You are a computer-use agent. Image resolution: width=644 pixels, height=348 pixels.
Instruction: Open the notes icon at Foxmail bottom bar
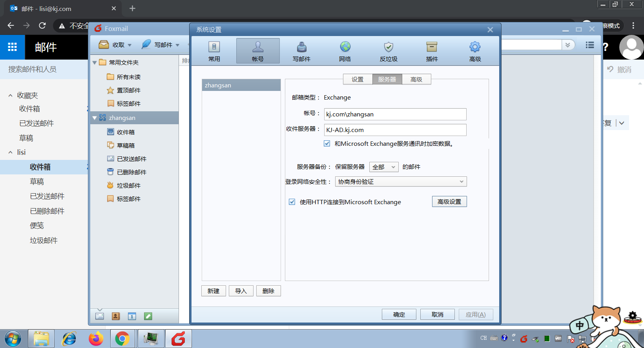click(x=148, y=316)
